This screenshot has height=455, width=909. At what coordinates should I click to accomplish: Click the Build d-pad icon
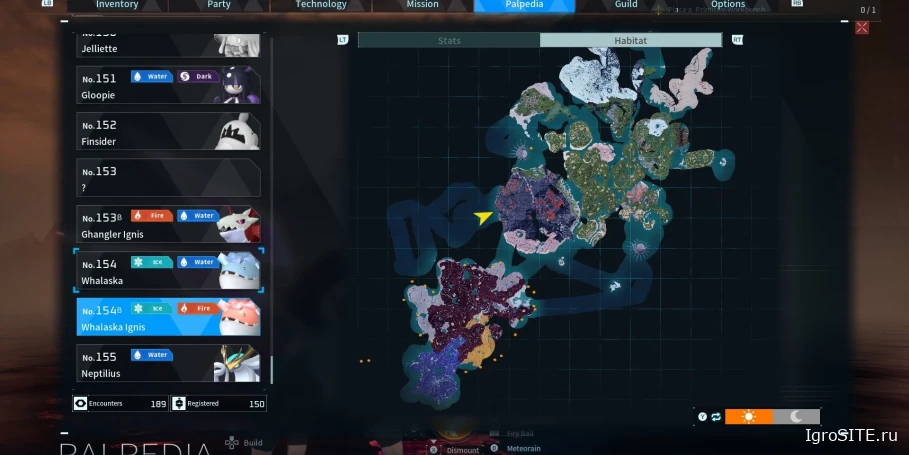click(231, 443)
